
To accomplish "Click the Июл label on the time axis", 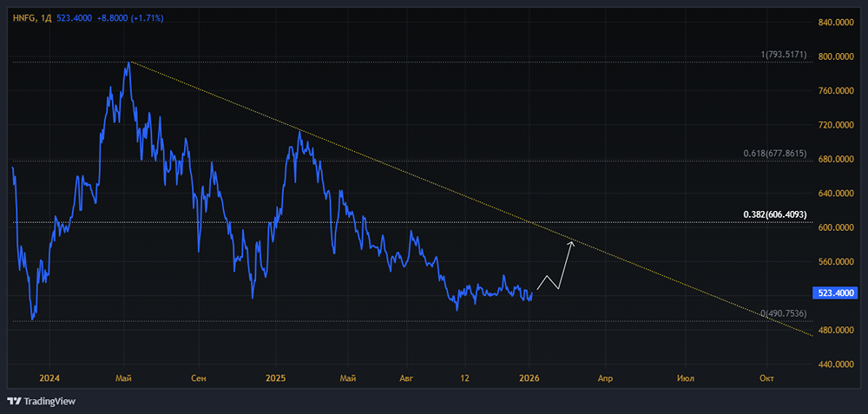I will [686, 378].
